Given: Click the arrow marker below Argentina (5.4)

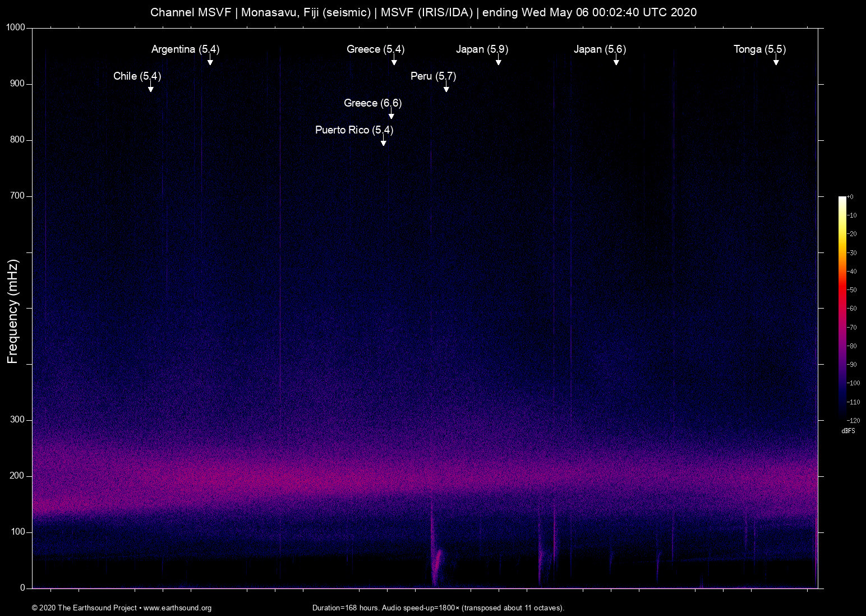Looking at the screenshot, I should tap(210, 61).
